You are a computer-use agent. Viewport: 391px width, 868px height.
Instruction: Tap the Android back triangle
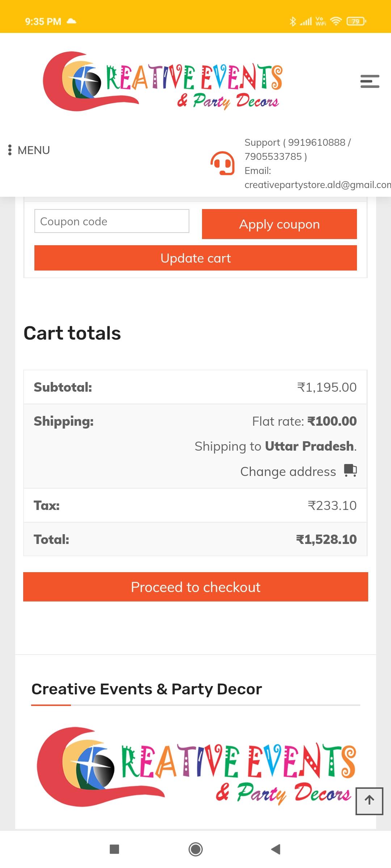point(276,849)
